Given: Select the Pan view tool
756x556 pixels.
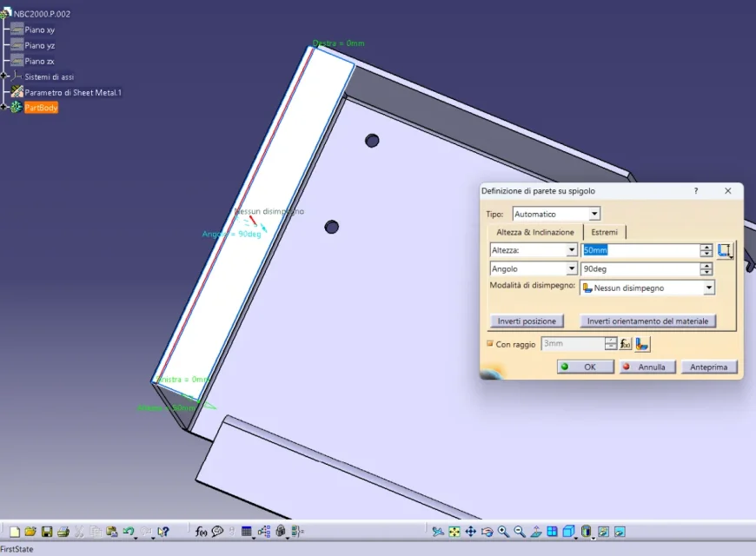Looking at the screenshot, I should click(x=471, y=532).
